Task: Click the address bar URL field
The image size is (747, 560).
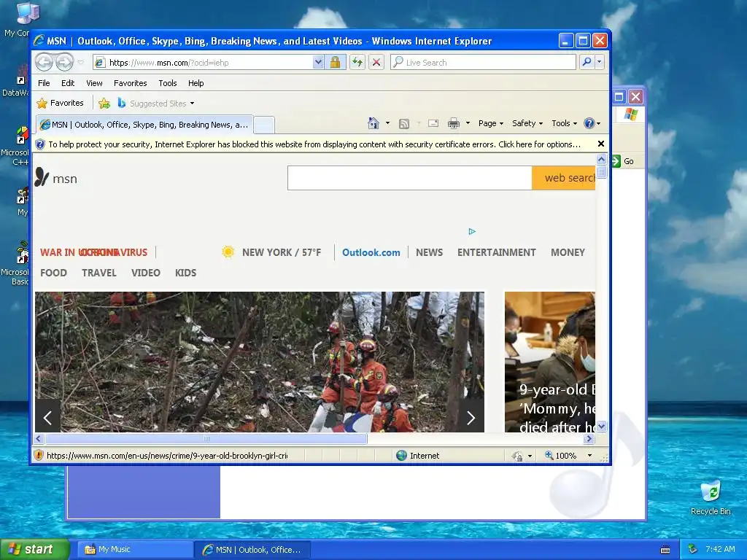Action: 204,63
